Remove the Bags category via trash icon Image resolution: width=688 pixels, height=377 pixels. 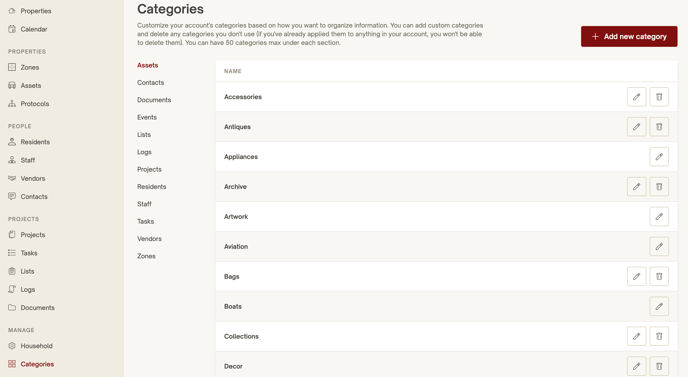(x=659, y=276)
